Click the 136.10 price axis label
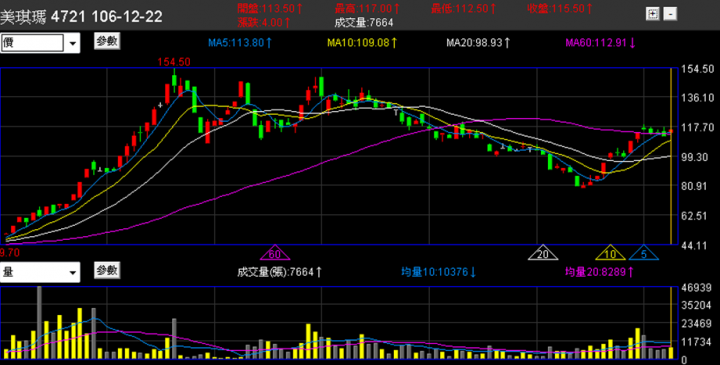The image size is (720, 365). click(x=698, y=97)
